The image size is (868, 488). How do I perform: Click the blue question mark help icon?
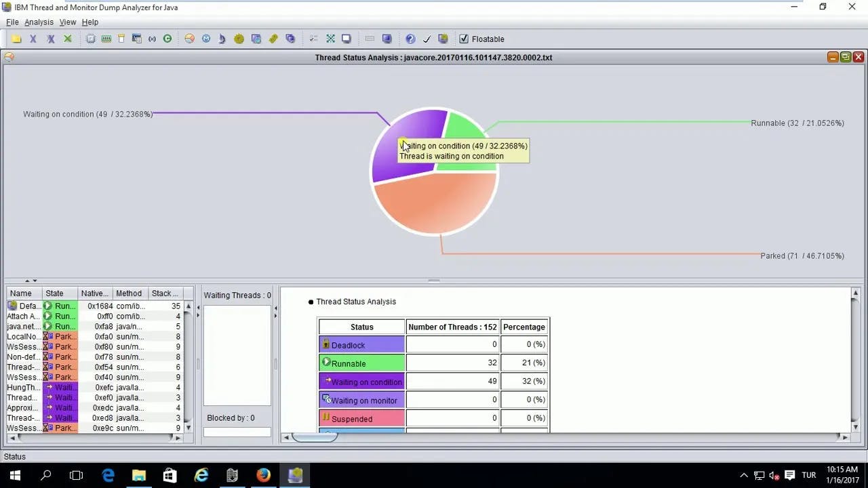410,39
